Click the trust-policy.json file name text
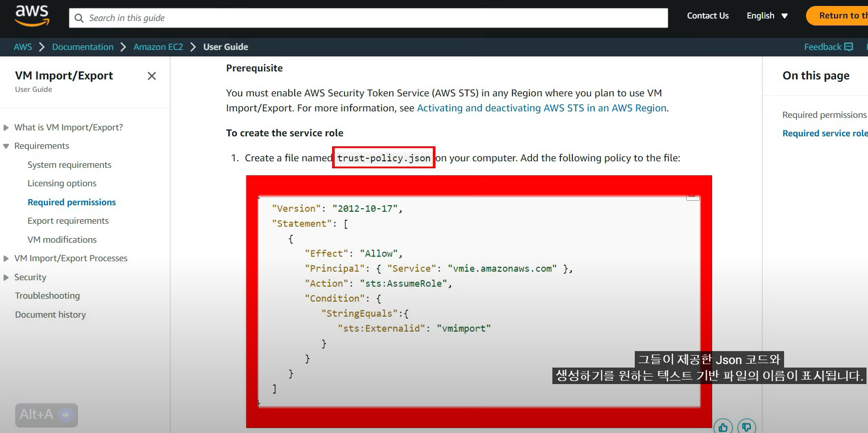The width and height of the screenshot is (868, 433). (384, 158)
